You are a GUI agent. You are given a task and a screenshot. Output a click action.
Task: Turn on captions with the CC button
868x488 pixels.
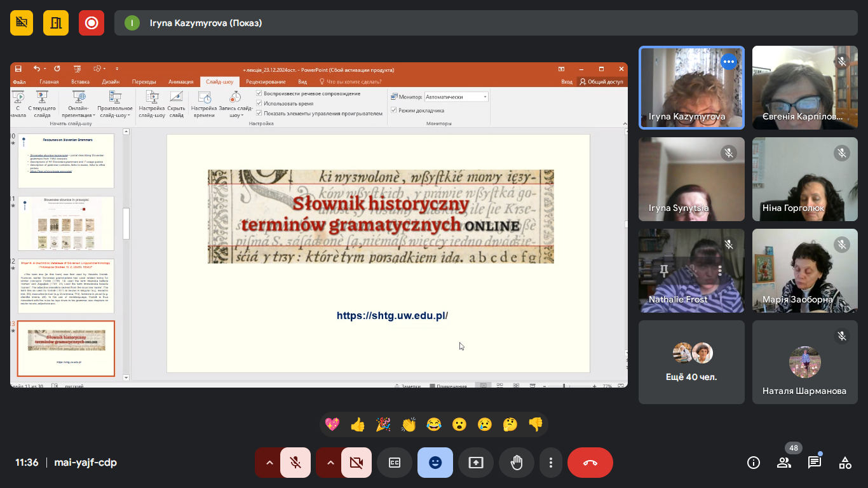[395, 463]
